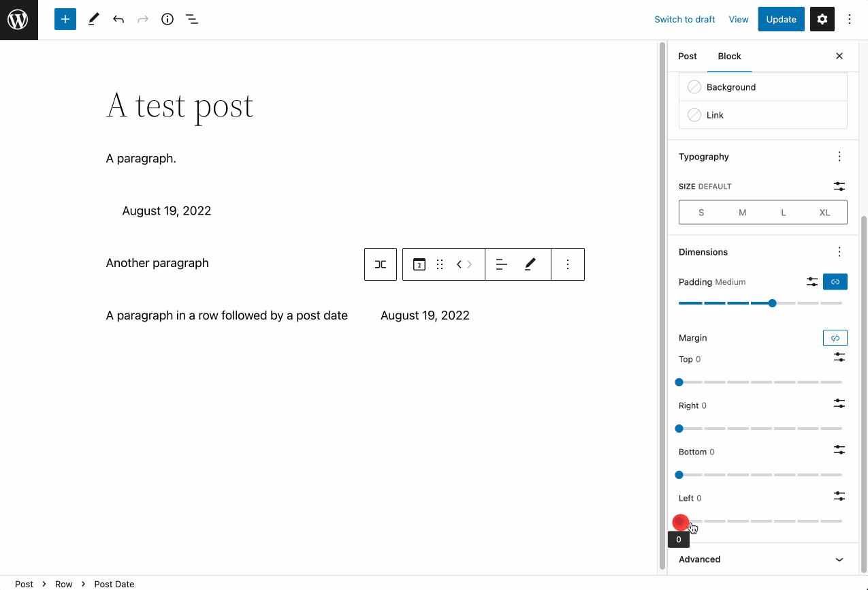Toggle the Margin link sides button
This screenshot has height=590, width=868.
coord(835,338)
